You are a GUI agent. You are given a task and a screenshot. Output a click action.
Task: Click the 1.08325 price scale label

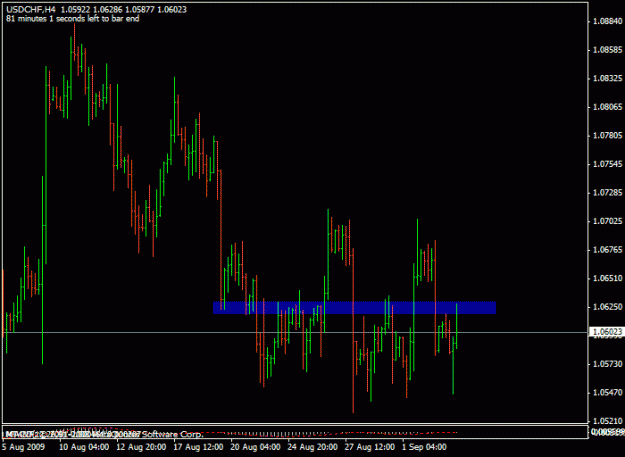point(607,78)
